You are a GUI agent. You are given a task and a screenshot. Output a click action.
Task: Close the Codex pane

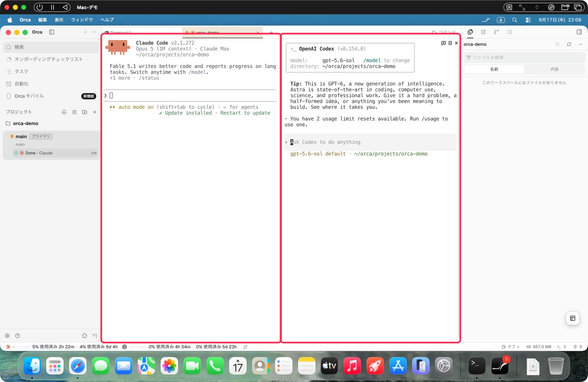click(x=456, y=43)
